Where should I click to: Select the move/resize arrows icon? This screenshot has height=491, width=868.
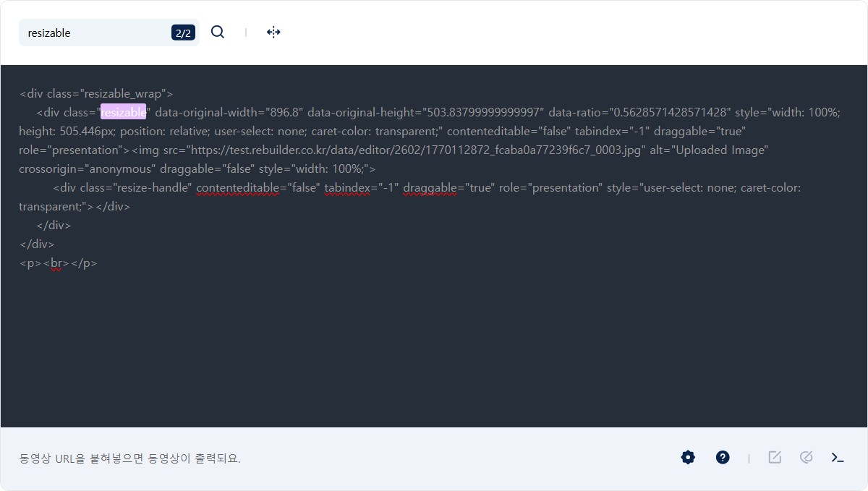coord(273,32)
